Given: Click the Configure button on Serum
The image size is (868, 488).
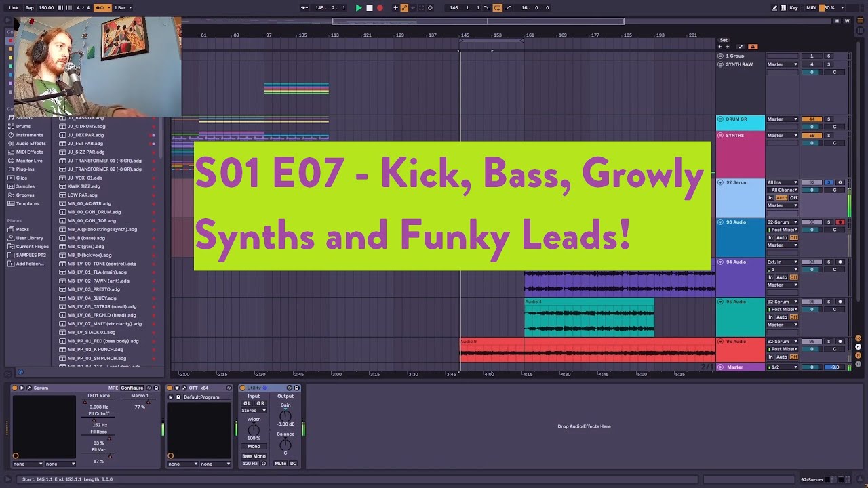Looking at the screenshot, I should pos(132,388).
